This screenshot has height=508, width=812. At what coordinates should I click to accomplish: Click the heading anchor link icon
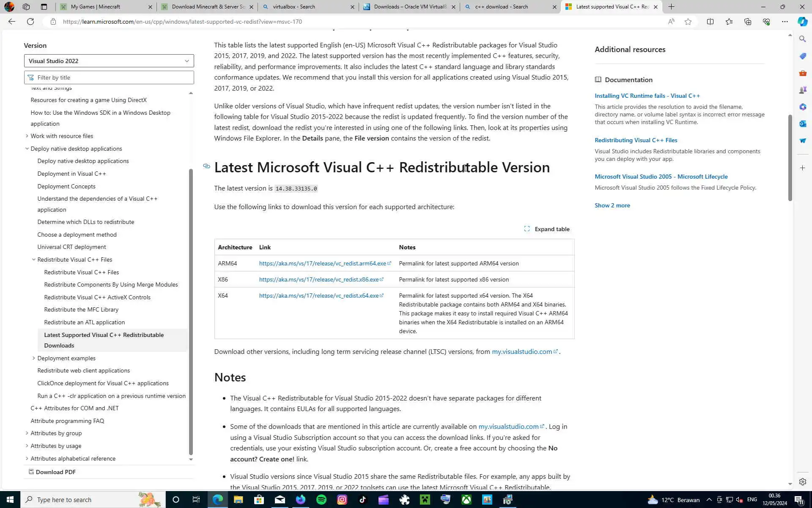coord(206,166)
